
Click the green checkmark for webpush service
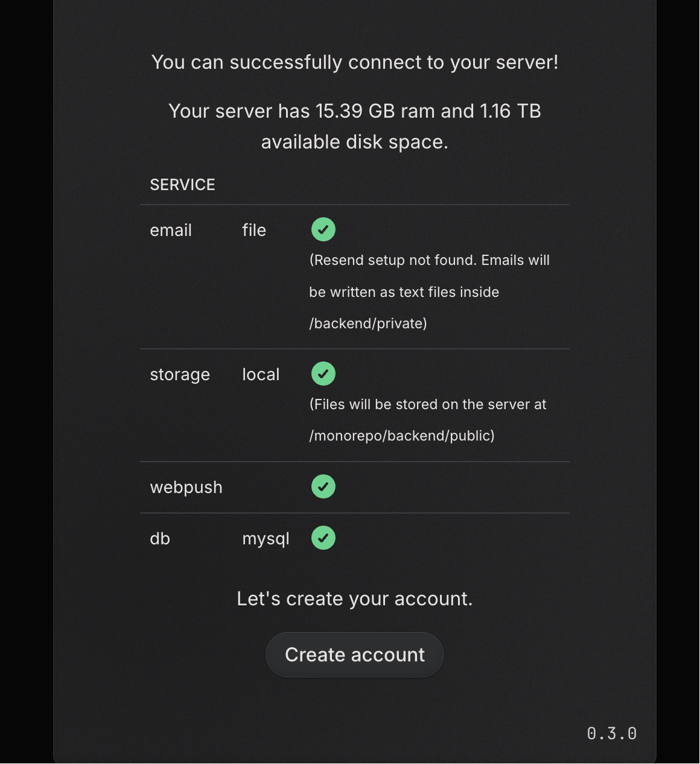pyautogui.click(x=323, y=486)
